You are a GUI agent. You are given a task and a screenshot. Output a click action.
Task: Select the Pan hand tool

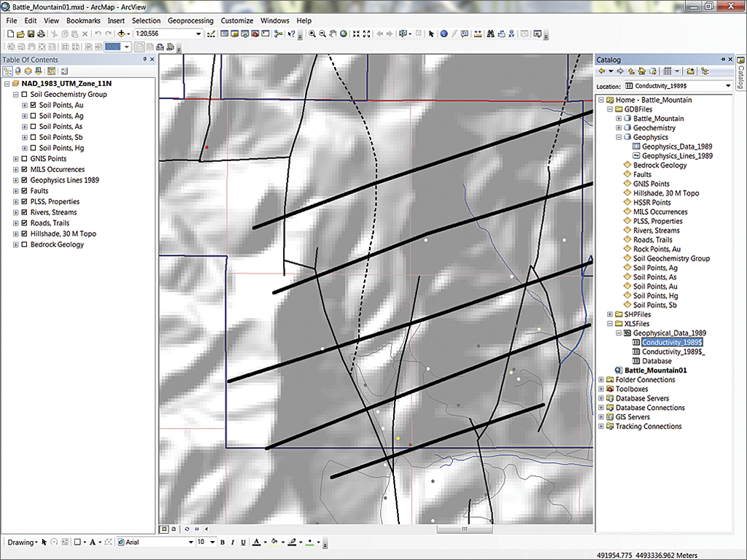coord(333,34)
